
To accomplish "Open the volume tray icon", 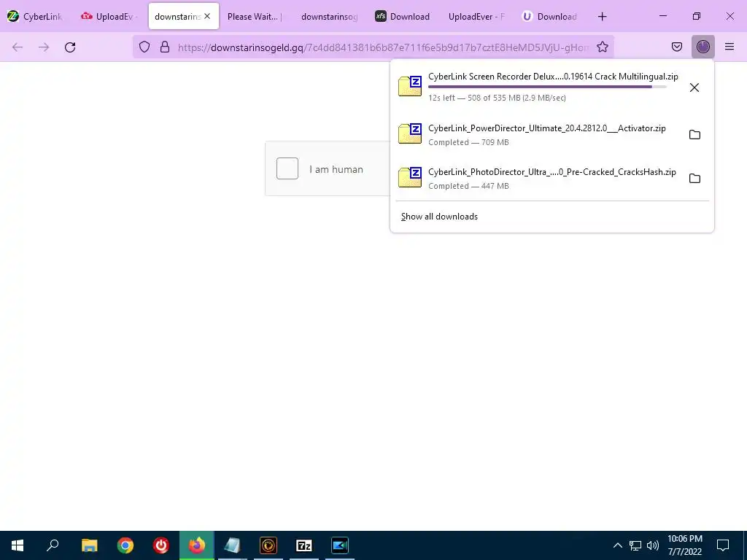I will point(653,545).
